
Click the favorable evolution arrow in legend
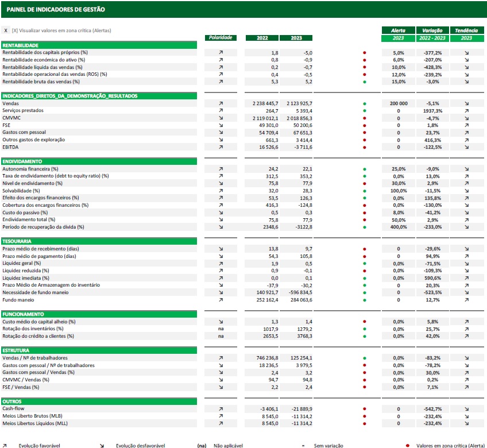coord(5,445)
